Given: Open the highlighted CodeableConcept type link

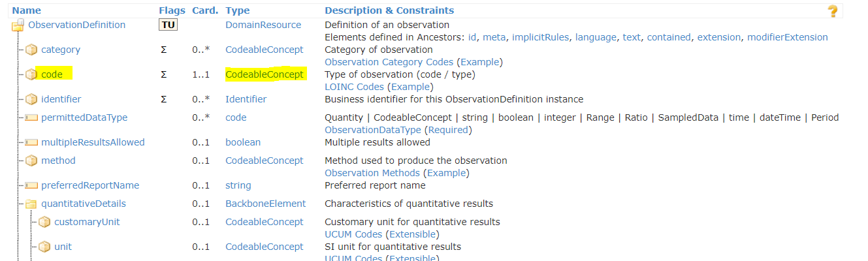Looking at the screenshot, I should [265, 74].
